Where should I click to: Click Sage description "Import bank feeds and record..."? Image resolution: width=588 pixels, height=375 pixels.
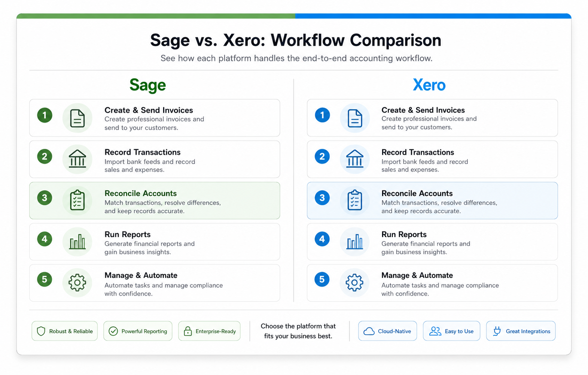click(150, 166)
